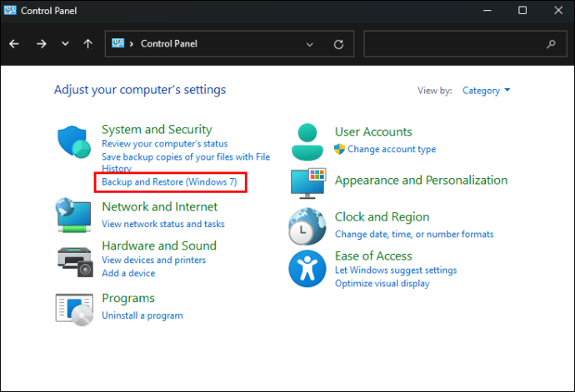Expand the address bar history dropdown
Viewport: 575px width, 392px height.
pos(310,44)
